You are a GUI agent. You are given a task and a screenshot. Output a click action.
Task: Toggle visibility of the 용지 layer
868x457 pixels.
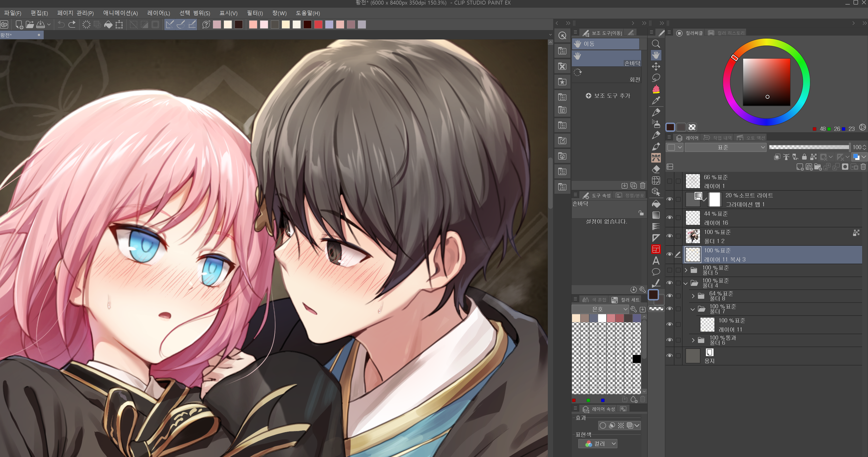[x=670, y=355]
